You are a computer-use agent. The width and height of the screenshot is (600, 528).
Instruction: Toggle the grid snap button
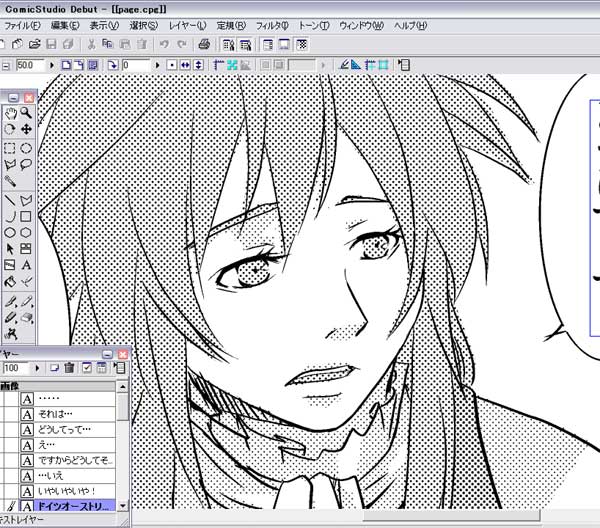384,65
